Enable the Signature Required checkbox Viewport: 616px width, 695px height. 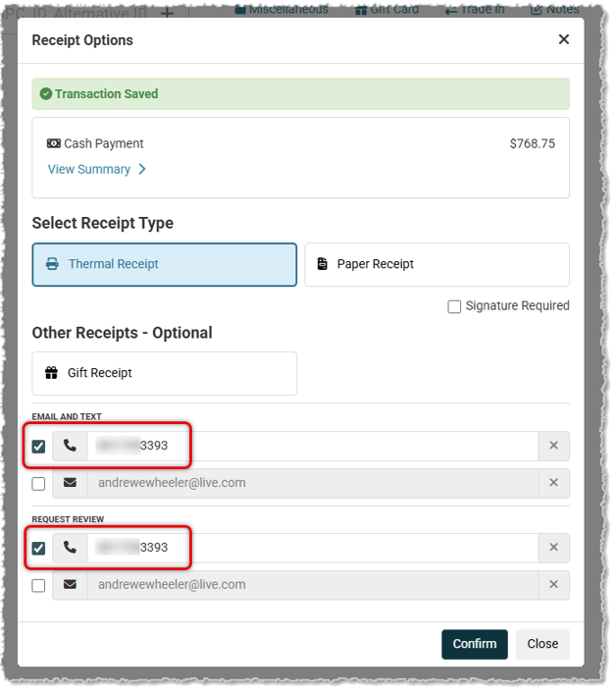point(454,306)
